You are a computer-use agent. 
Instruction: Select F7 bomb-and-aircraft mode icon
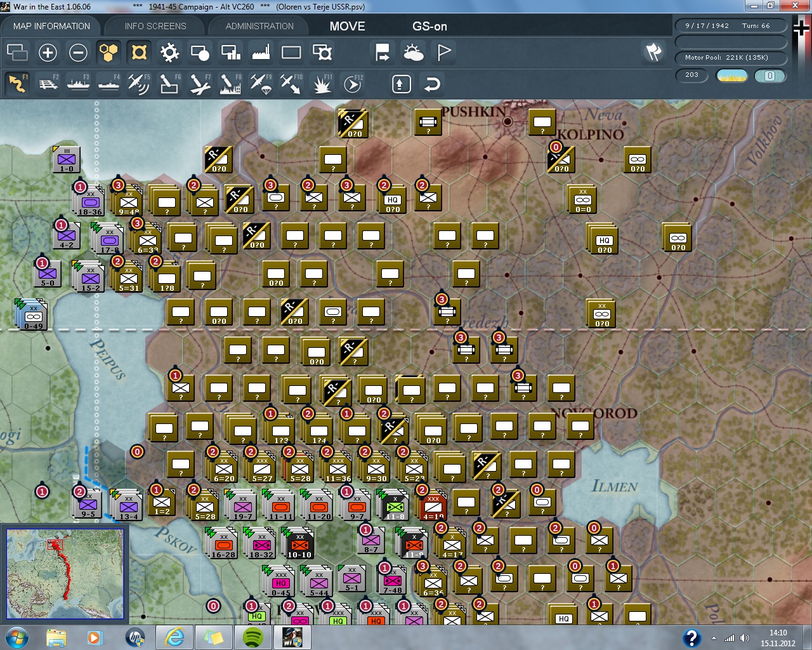(200, 84)
